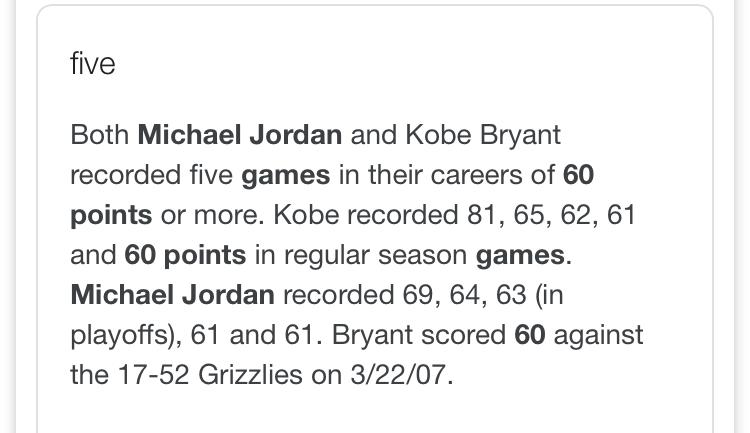Click bold "games" after "recorded five"
Image resolution: width=750 pixels, height=433 pixels.
click(286, 176)
